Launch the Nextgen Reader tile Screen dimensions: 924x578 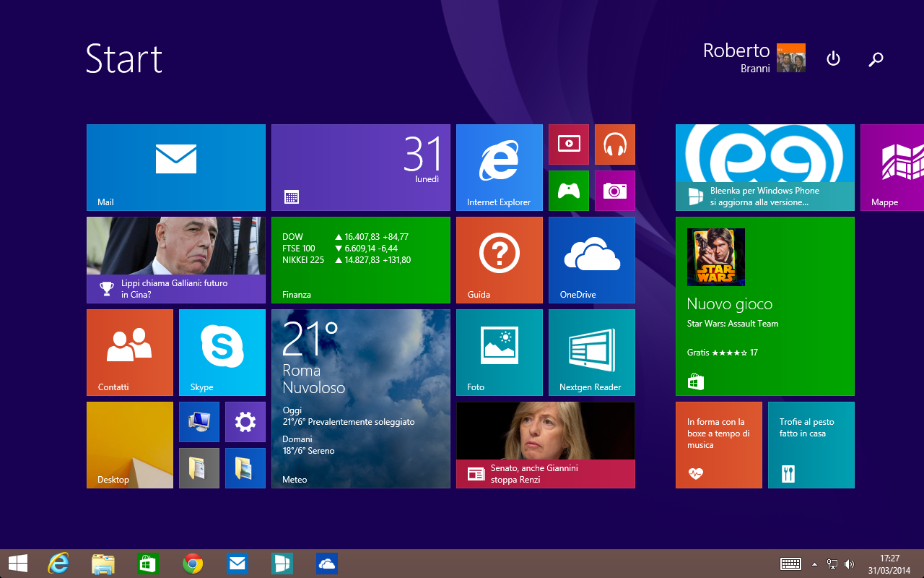point(592,353)
